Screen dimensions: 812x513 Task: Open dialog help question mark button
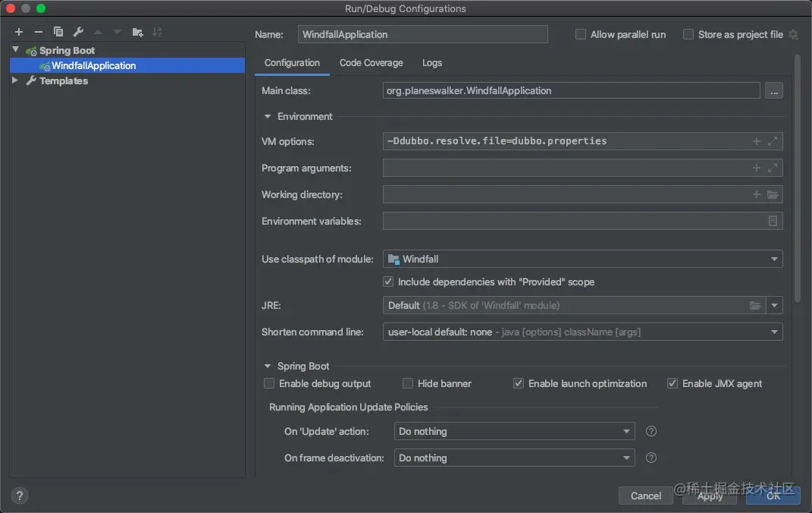coord(19,496)
